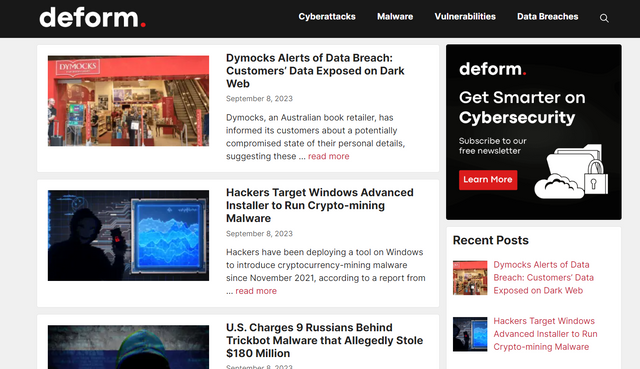Click the deform logo in the header
Image resolution: width=640 pixels, height=369 pixels.
click(93, 18)
